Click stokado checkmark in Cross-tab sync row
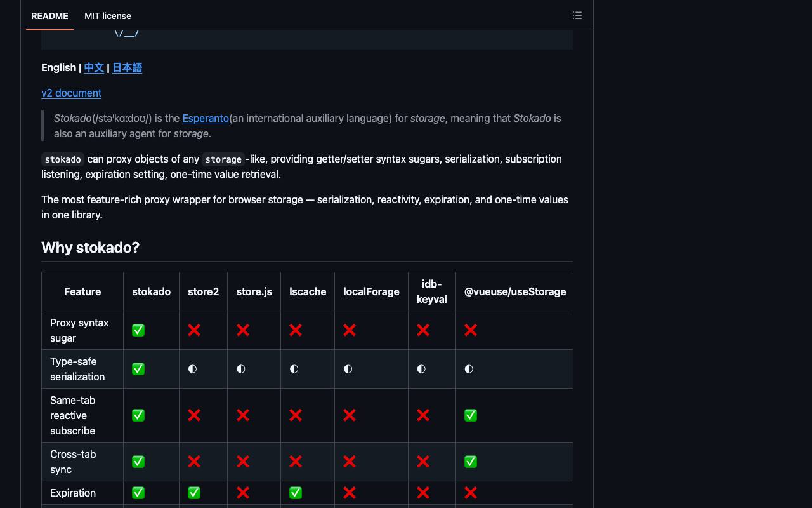This screenshot has width=812, height=508. coord(138,462)
